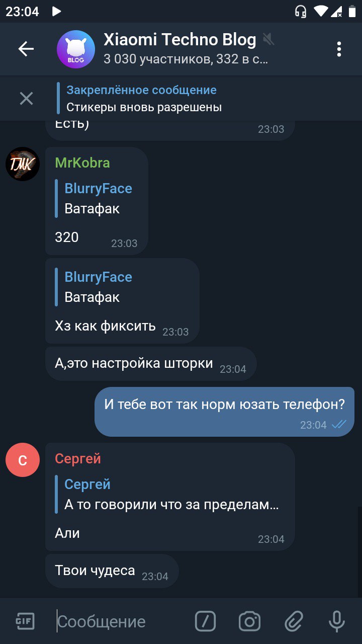This screenshot has height=644, width=362.
Task: Tap the muted speaker icon beside title
Action: click(268, 39)
